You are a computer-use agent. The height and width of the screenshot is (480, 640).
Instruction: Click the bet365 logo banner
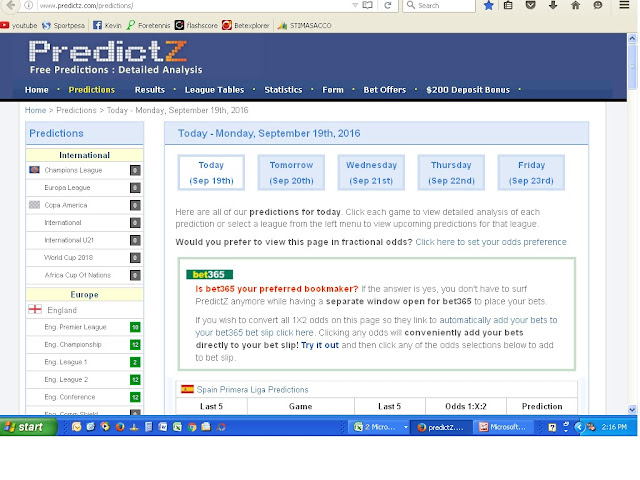click(209, 275)
